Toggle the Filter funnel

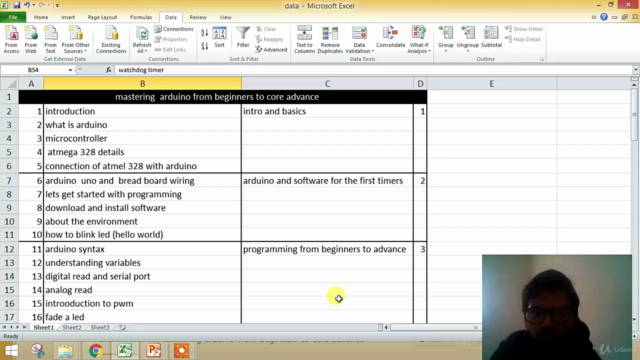click(243, 38)
